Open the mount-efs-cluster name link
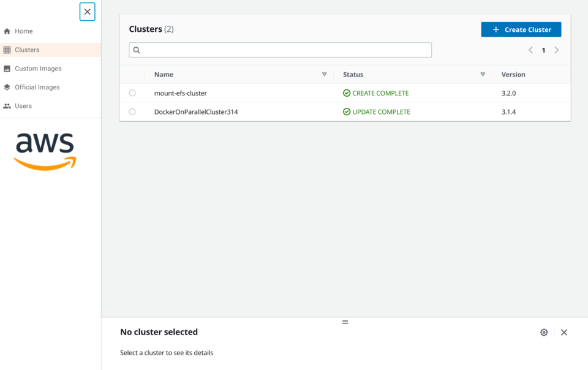 coord(179,92)
